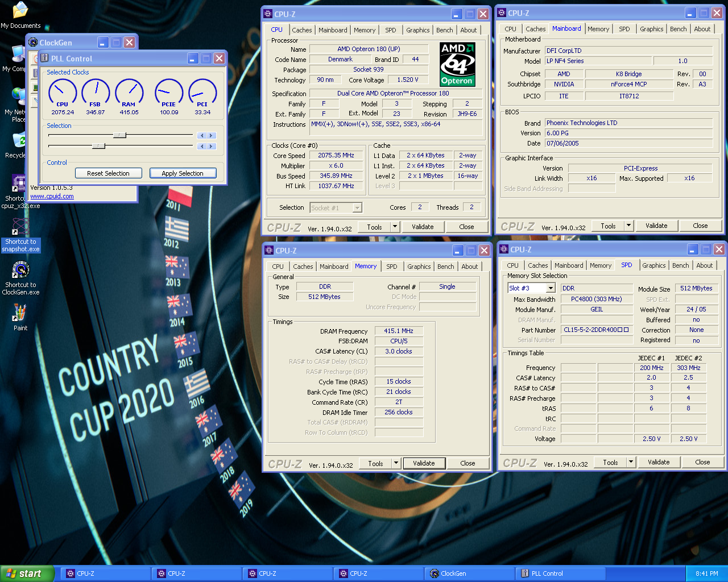The height and width of the screenshot is (582, 728).
Task: Open the Socket #1 selection dropdown
Action: pos(357,208)
